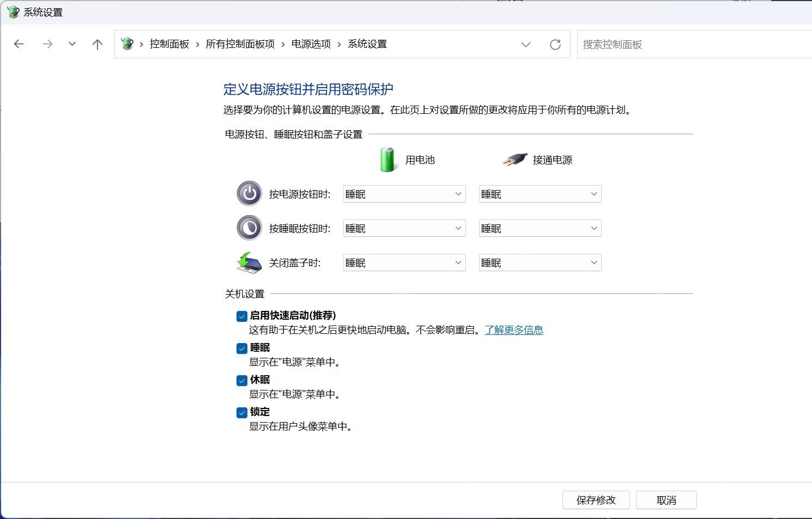Click the sleep button moon icon
This screenshot has height=519, width=812.
250,228
